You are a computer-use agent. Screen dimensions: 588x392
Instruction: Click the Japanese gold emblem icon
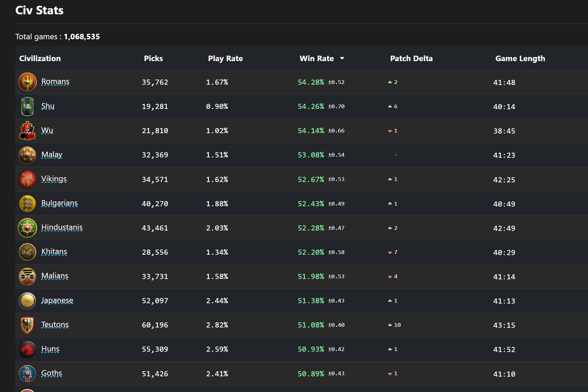tap(27, 301)
